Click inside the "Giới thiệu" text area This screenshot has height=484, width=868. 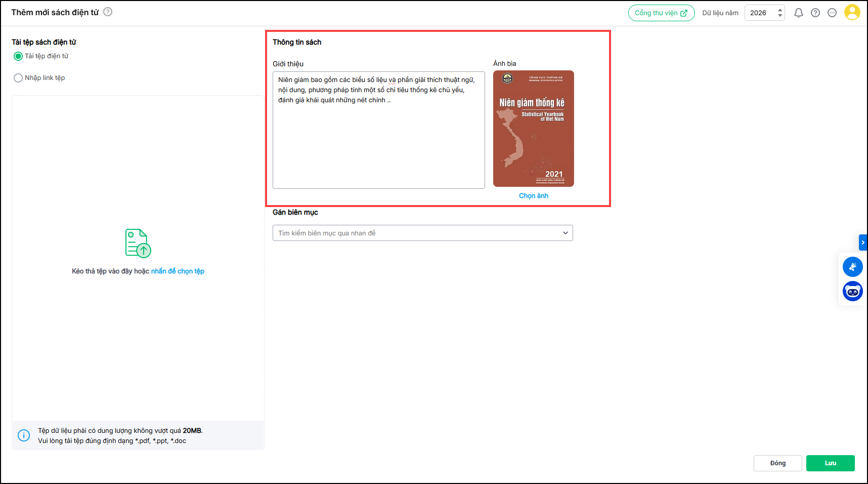378,142
